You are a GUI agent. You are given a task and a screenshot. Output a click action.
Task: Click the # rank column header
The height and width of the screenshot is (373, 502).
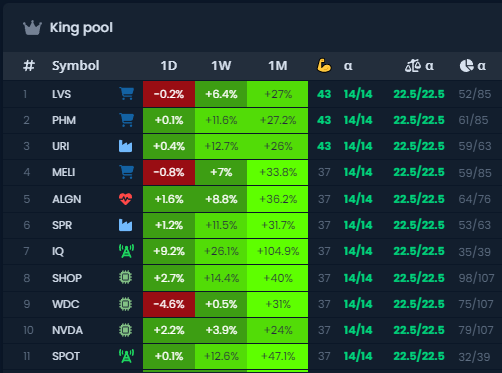[x=29, y=66]
